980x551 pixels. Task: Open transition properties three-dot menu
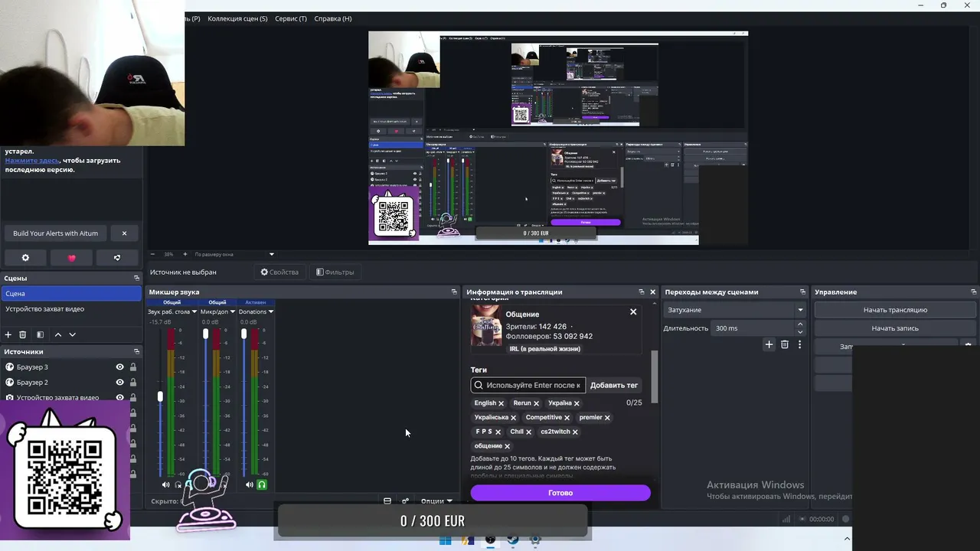click(800, 345)
